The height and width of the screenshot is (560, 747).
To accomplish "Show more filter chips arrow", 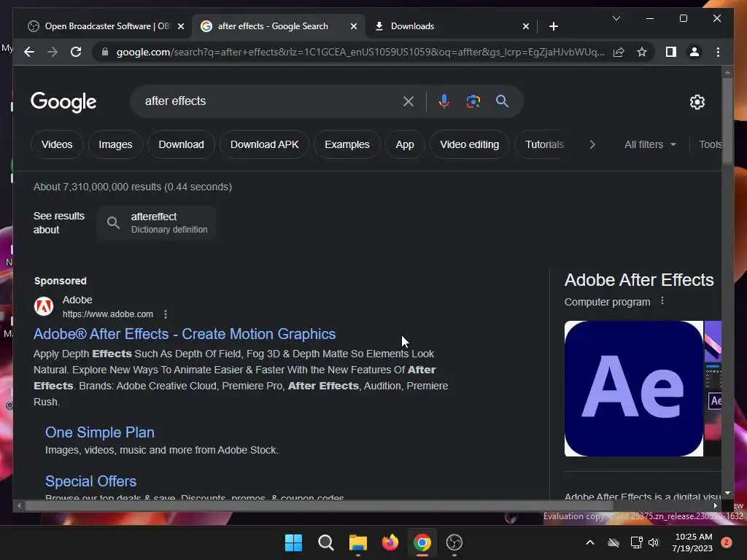I will click(592, 144).
